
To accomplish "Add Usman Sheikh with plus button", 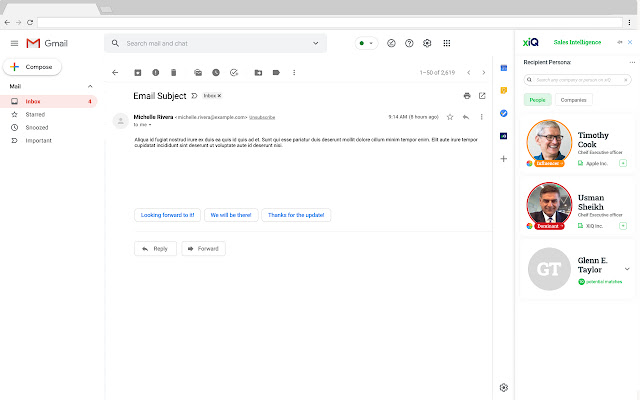I will (x=623, y=226).
